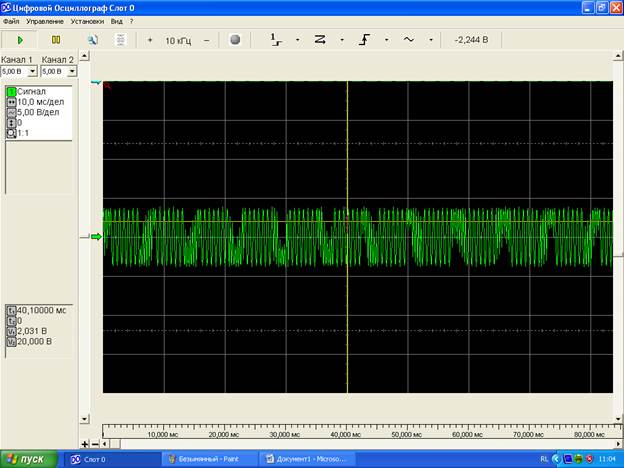Open the Канал 2 voltage dropdown
This screenshot has width=624, height=468.
pos(71,72)
